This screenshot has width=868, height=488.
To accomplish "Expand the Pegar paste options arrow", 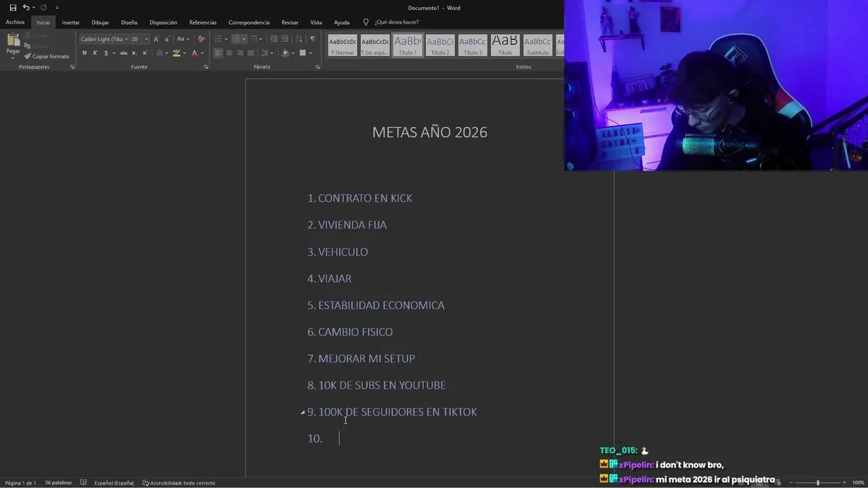I will click(x=13, y=58).
